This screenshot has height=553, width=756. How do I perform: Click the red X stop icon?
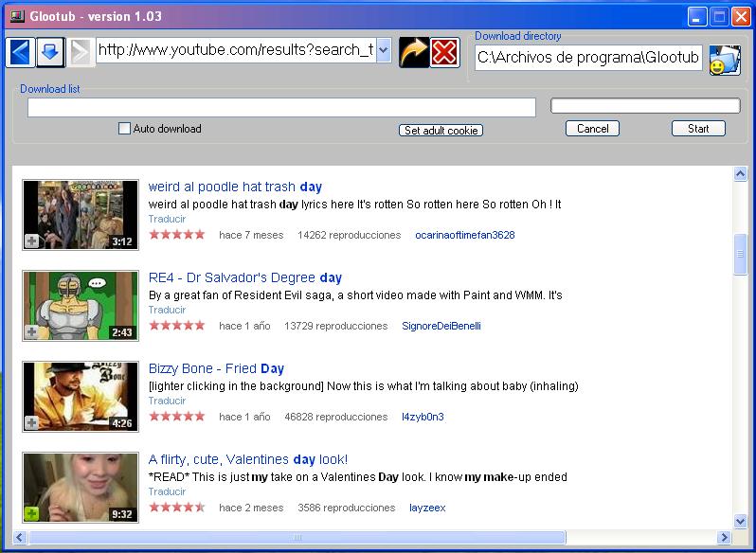pyautogui.click(x=444, y=52)
